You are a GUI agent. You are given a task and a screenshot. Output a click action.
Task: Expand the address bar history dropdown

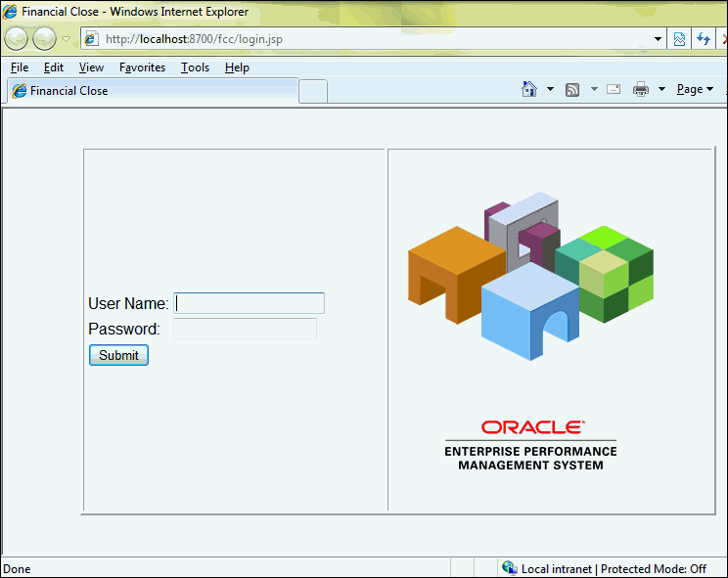(658, 39)
